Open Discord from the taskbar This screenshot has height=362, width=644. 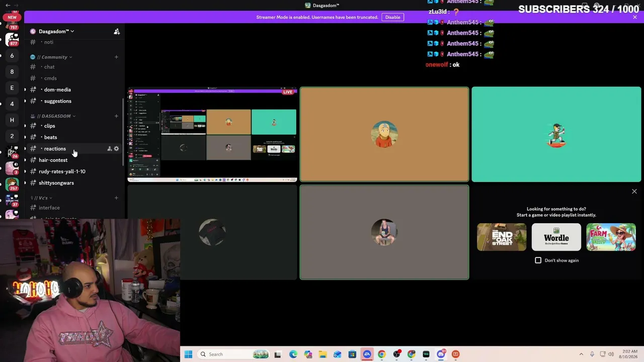tap(441, 354)
